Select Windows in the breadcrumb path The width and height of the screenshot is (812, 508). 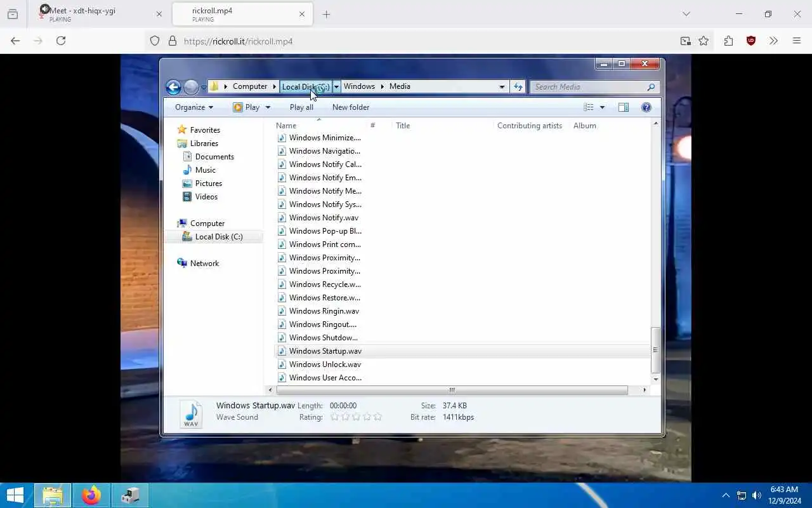pos(359,86)
